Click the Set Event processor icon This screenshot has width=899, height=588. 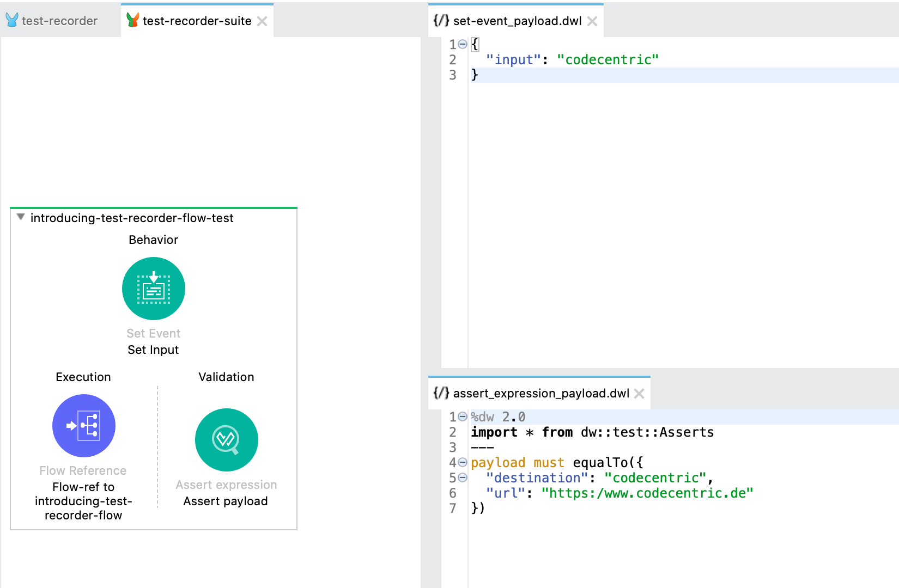[154, 289]
